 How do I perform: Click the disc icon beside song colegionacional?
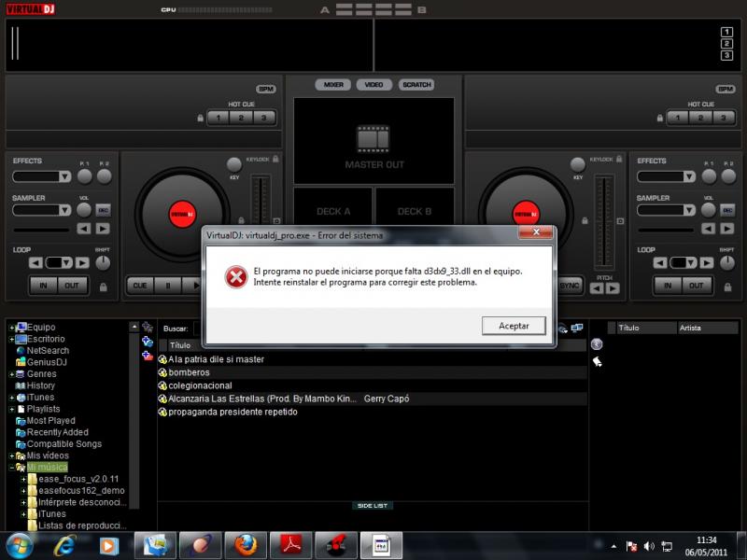click(x=162, y=385)
